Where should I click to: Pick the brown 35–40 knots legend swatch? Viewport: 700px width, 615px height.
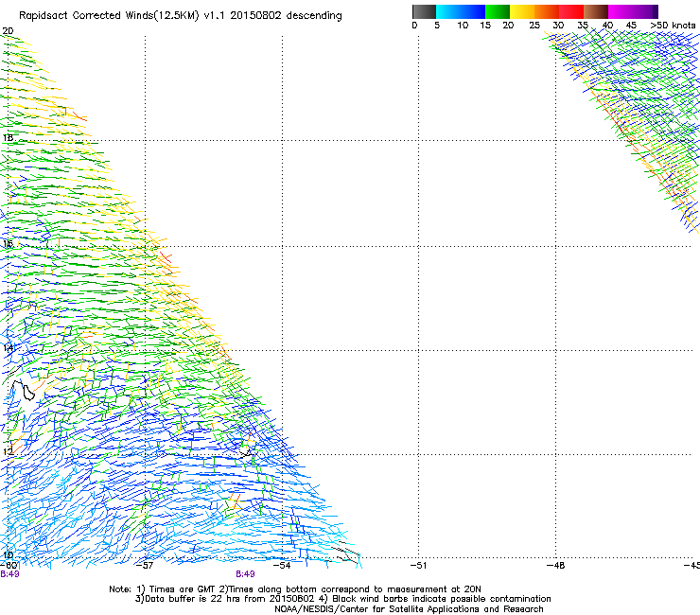coord(596,11)
